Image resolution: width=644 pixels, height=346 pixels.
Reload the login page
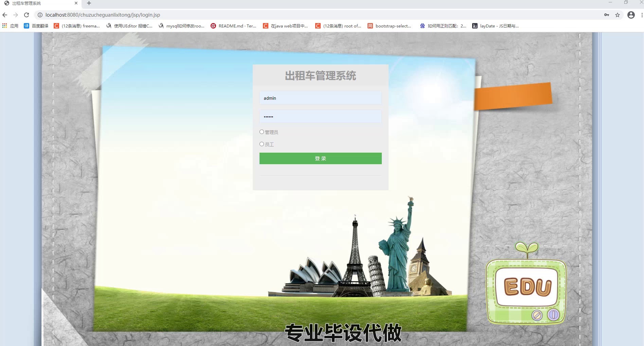[x=26, y=15]
